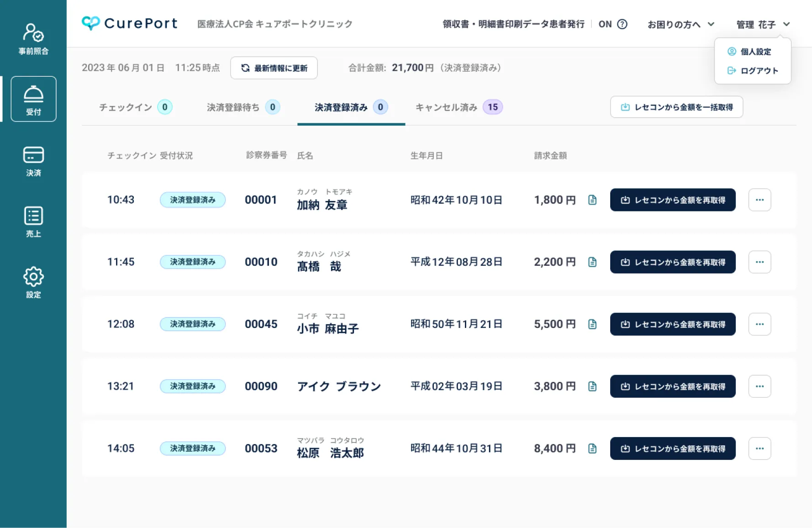Collapse the 管理 花子 user menu
Screen dimensions: 812x528
(763, 24)
